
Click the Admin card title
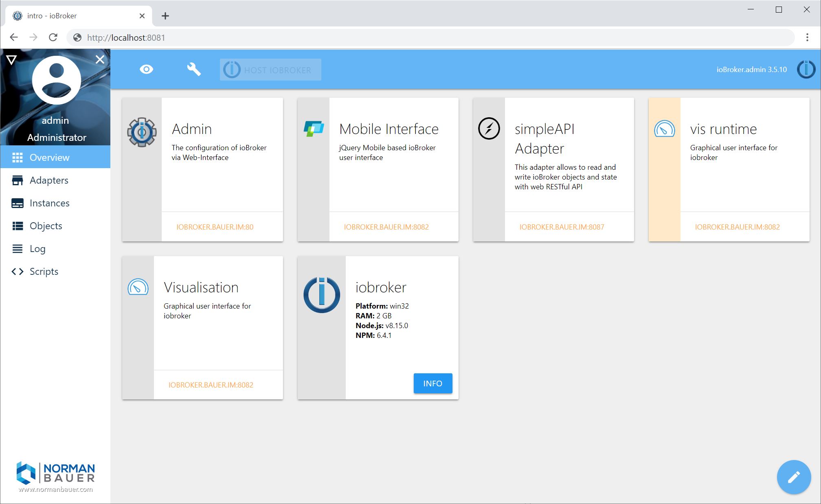[x=192, y=129]
